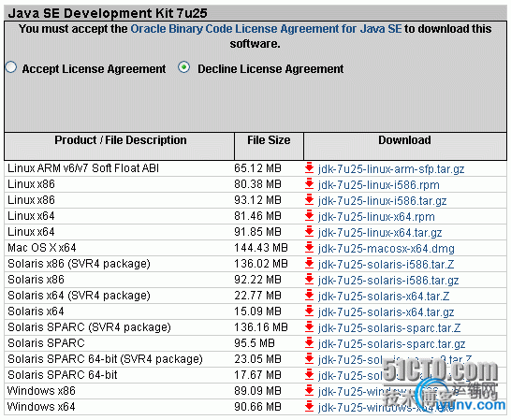Click download arrow icon for jdk-7u25-linux-i586.tar.gz
This screenshot has height=420, width=511.
click(309, 200)
